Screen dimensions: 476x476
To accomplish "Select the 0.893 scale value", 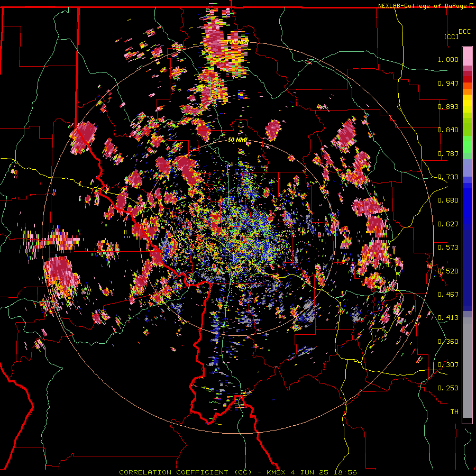I will point(448,106).
